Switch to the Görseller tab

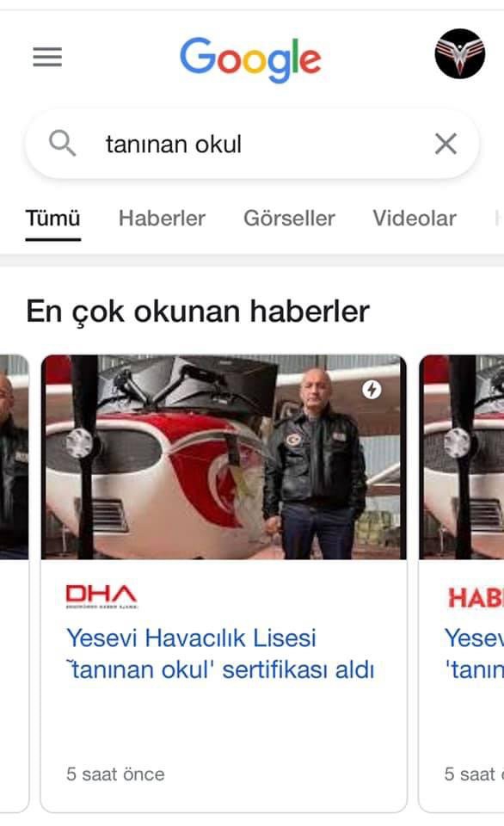pyautogui.click(x=289, y=218)
